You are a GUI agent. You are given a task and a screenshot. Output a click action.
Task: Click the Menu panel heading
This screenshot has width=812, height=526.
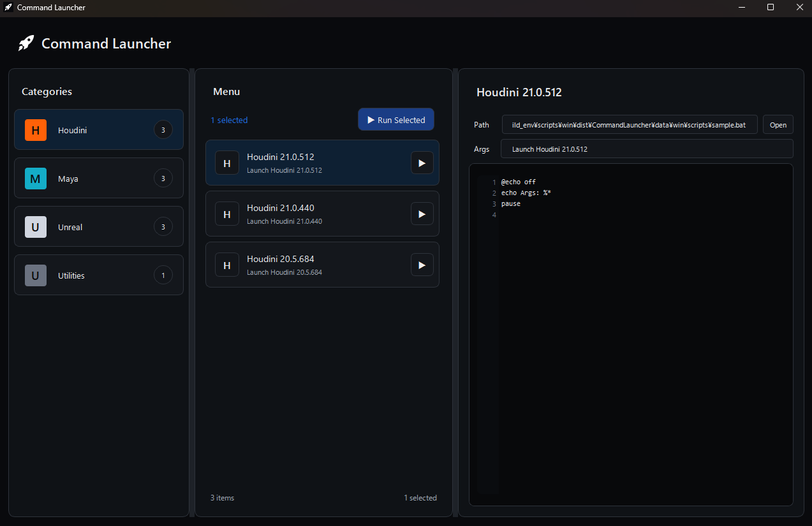[226, 92]
